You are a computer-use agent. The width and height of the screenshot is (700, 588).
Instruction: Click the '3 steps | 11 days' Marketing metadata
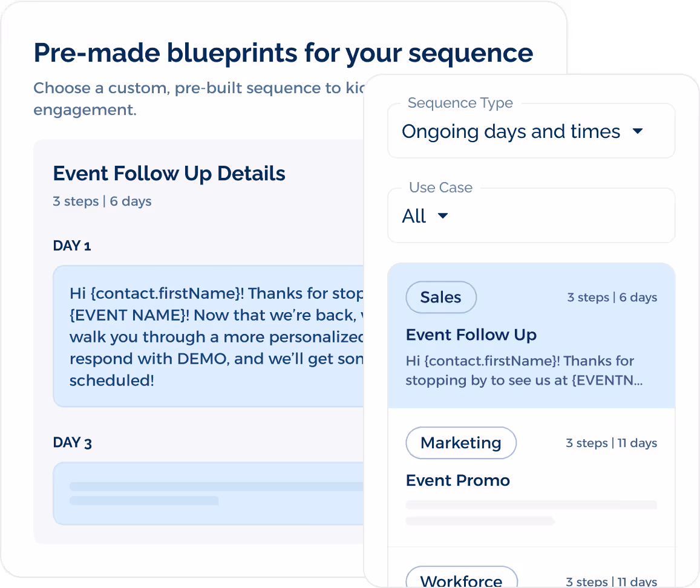(x=611, y=443)
